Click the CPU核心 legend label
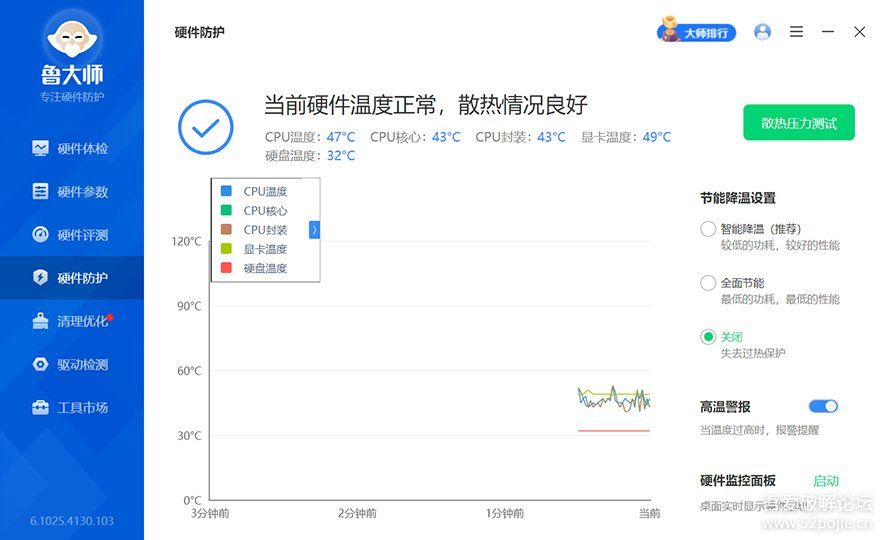Image resolution: width=882 pixels, height=540 pixels. 265,210
